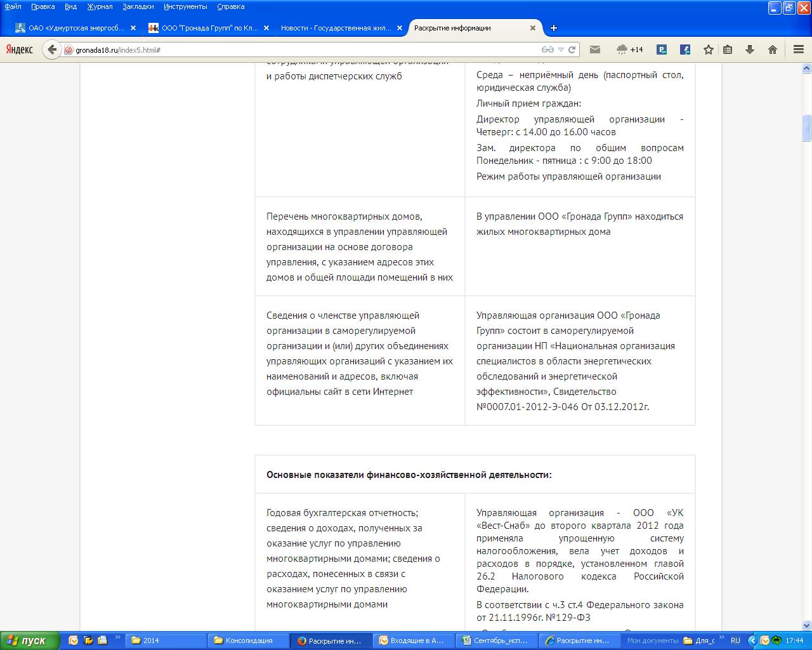Click the page scrollbar down arrow

tap(806, 625)
